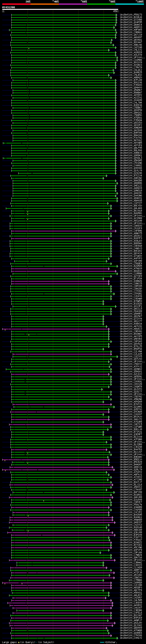The height and width of the screenshot is (644, 146).
Task: Click the cyan 80–100% identity legend segment
Action: [x=130, y=4]
